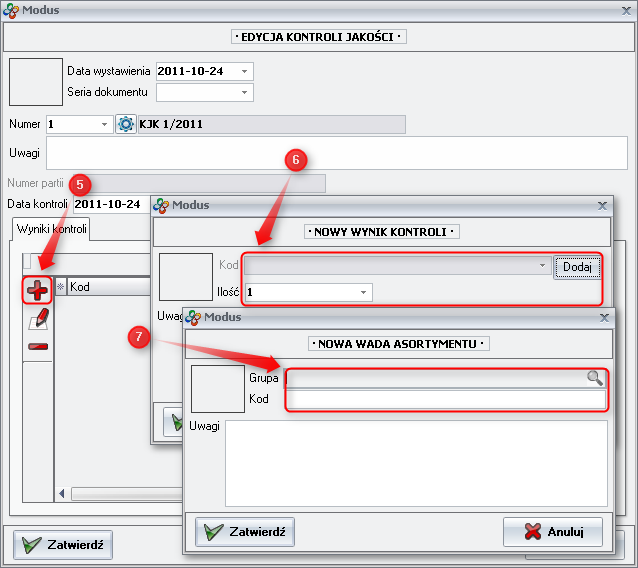Edit selected control result with pencil icon
638x568 pixels.
(x=38, y=319)
